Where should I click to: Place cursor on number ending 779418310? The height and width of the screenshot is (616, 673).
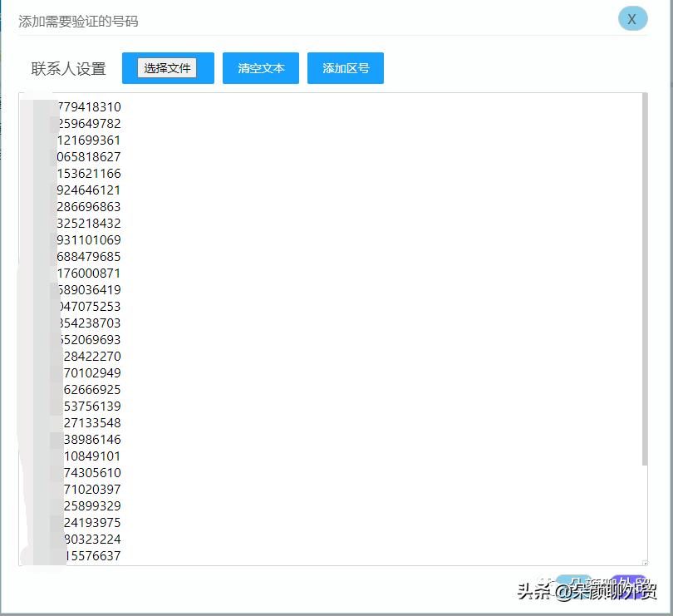[91, 106]
